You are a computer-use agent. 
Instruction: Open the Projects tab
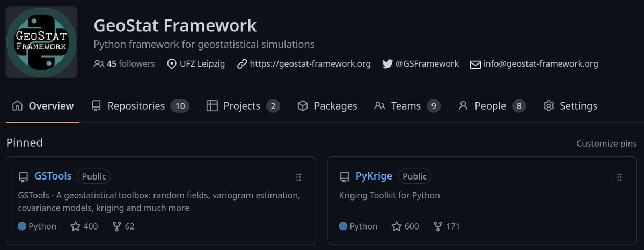coord(243,106)
